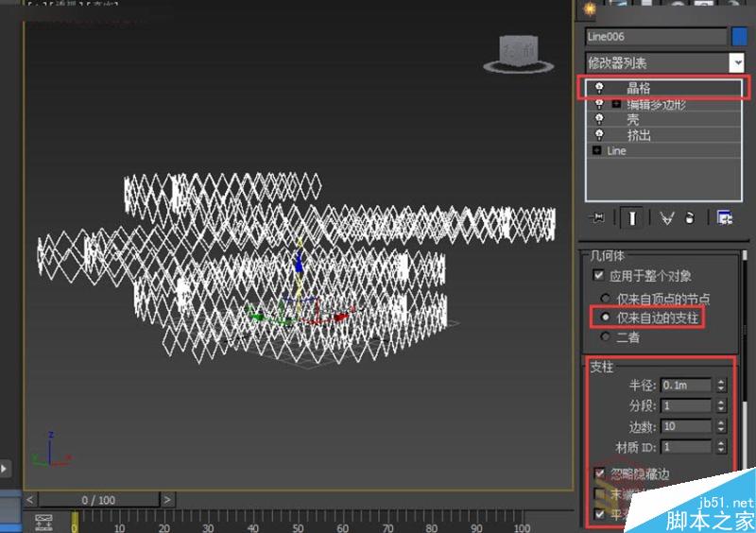Click the 材质 ID value field

[686, 447]
